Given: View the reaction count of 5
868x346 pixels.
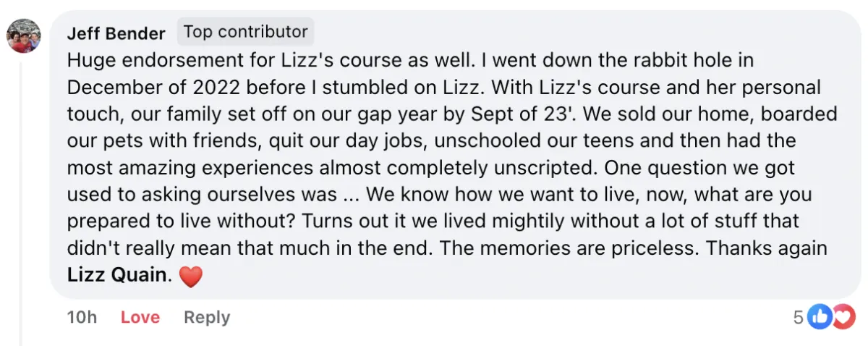Looking at the screenshot, I should [x=799, y=317].
